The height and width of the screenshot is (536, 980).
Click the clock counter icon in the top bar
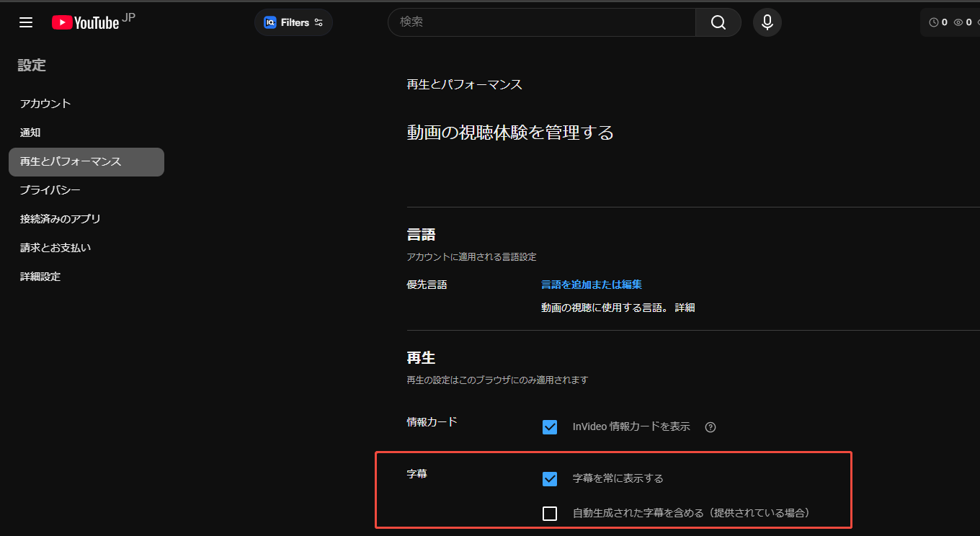pyautogui.click(x=934, y=22)
